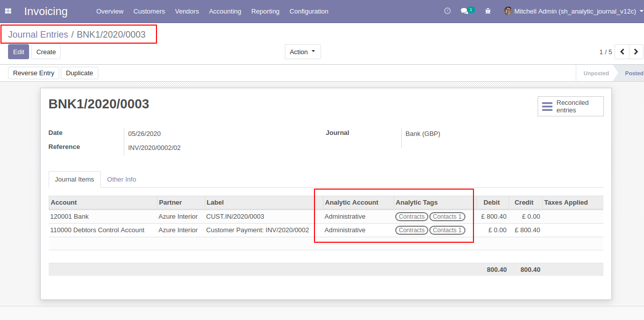
Task: Sort by the Account column header
Action: coord(103,203)
